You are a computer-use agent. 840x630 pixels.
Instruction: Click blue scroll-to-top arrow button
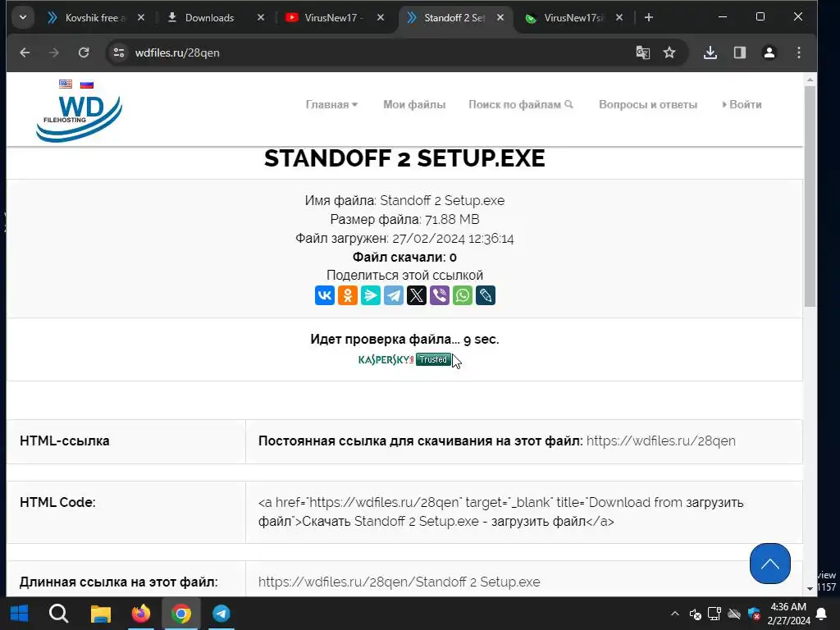click(769, 564)
